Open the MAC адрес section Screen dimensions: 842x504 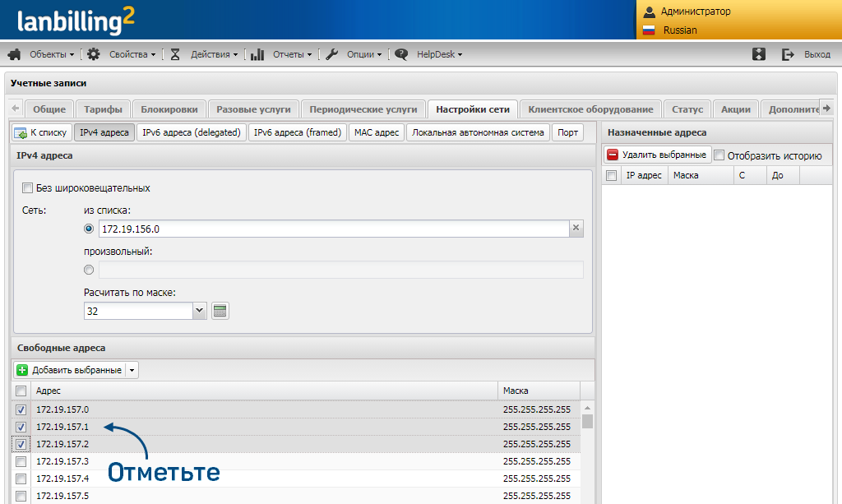(x=376, y=132)
